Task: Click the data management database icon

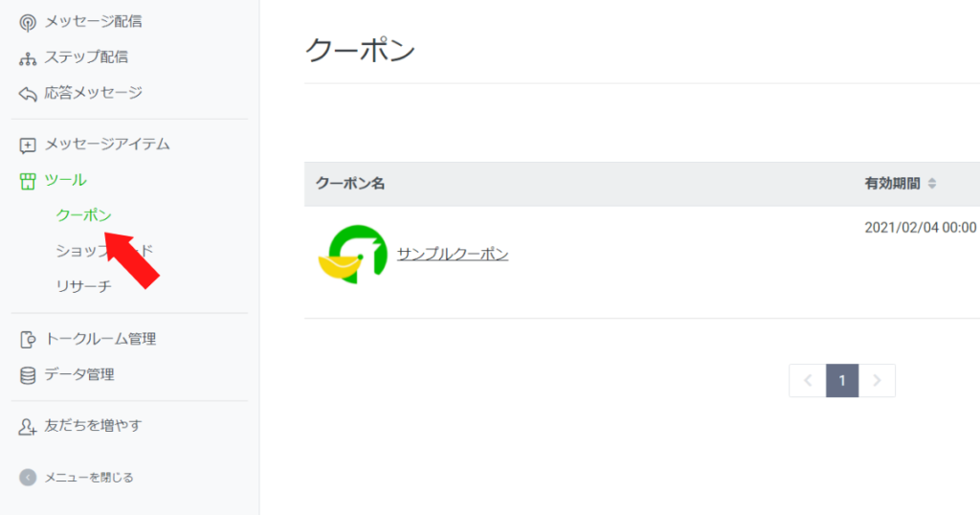Action: tap(28, 375)
